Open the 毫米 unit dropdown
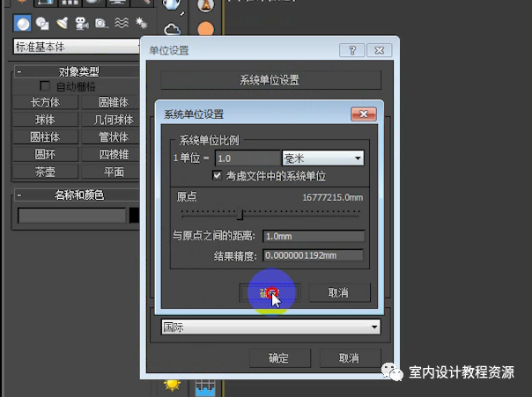Image resolution: width=532 pixels, height=397 pixels. pyautogui.click(x=323, y=158)
